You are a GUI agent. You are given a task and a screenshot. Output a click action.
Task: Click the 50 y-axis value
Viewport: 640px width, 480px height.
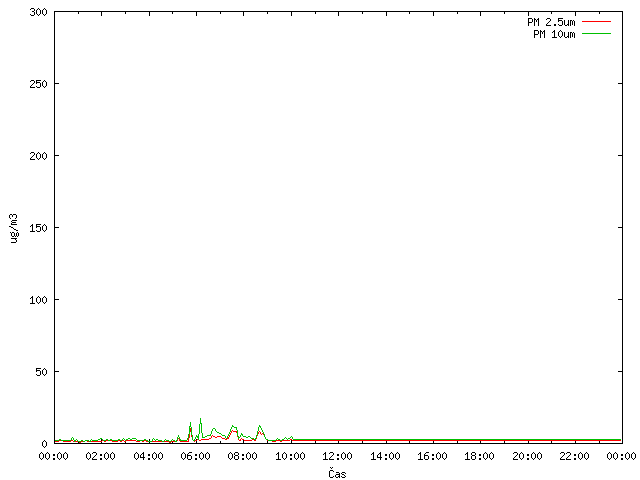pos(41,372)
